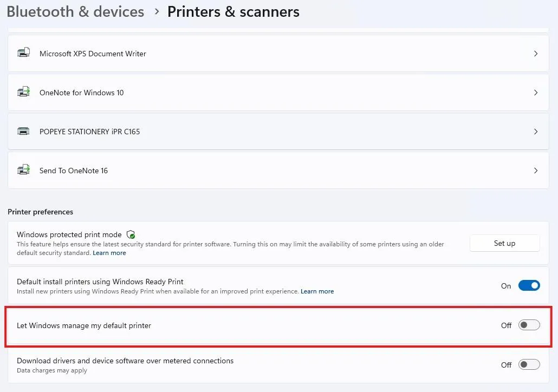Click the POPEYE STATIONERY iPR C165 printer icon
The width and height of the screenshot is (558, 392).
pyautogui.click(x=23, y=131)
